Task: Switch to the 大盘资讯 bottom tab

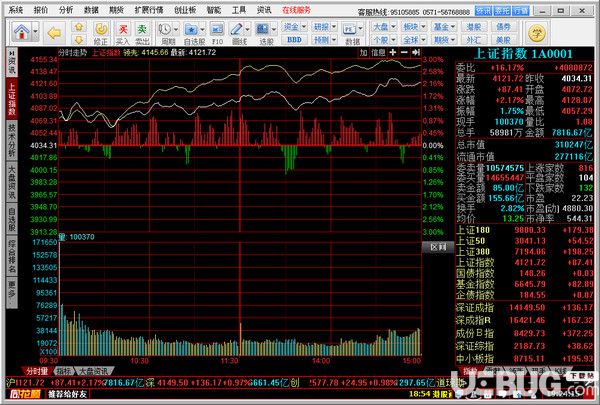Action: coord(93,371)
